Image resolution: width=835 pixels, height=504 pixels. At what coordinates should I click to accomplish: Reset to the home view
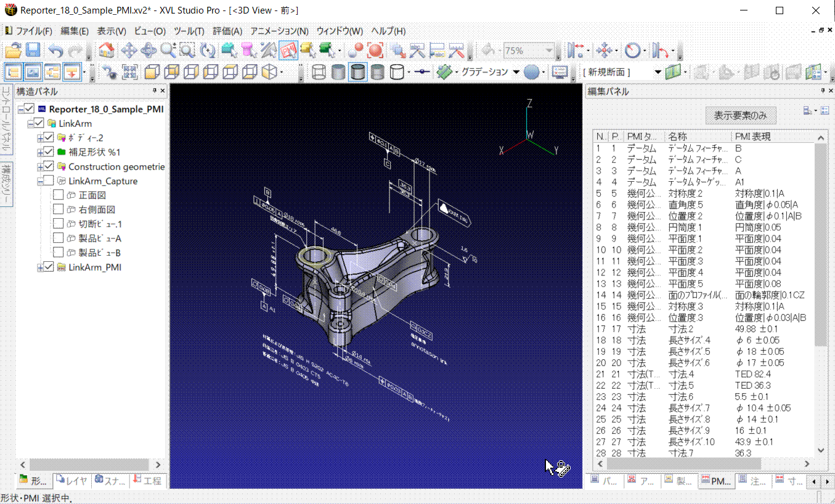point(107,51)
